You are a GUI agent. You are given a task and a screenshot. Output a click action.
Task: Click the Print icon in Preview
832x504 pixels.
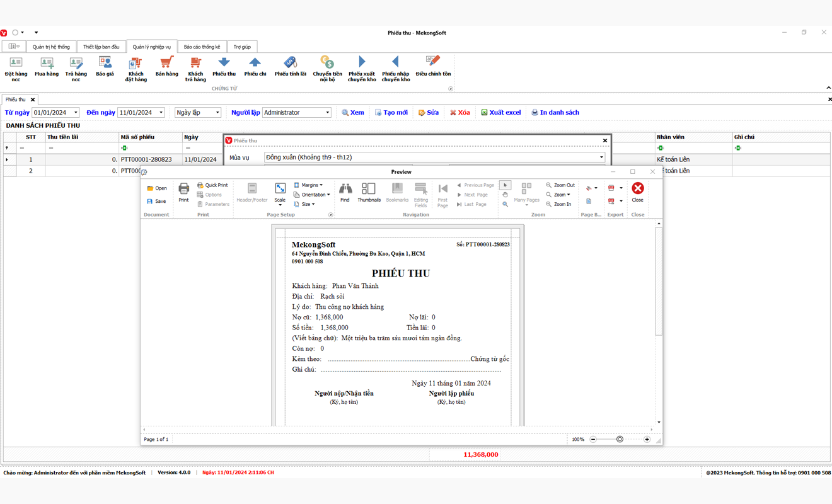(x=183, y=189)
